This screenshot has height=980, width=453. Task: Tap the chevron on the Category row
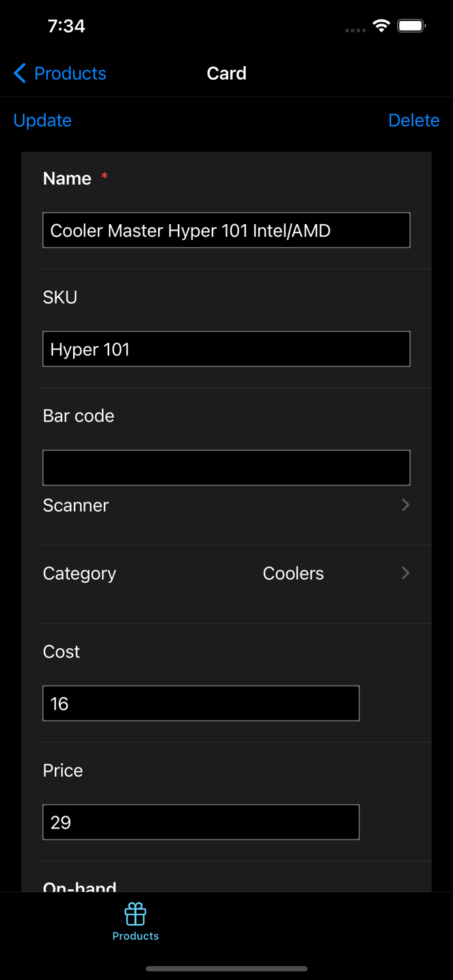(x=405, y=573)
